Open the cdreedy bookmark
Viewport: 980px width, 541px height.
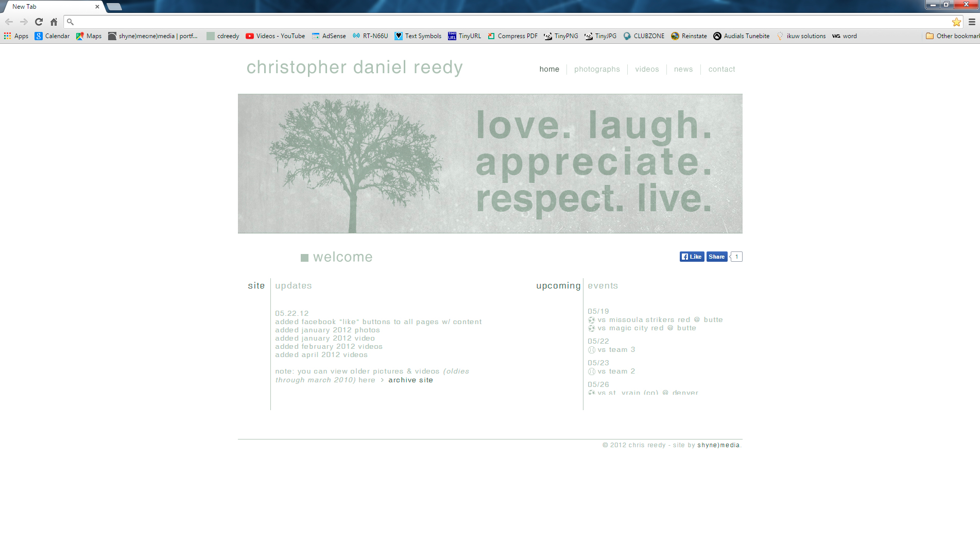(223, 36)
